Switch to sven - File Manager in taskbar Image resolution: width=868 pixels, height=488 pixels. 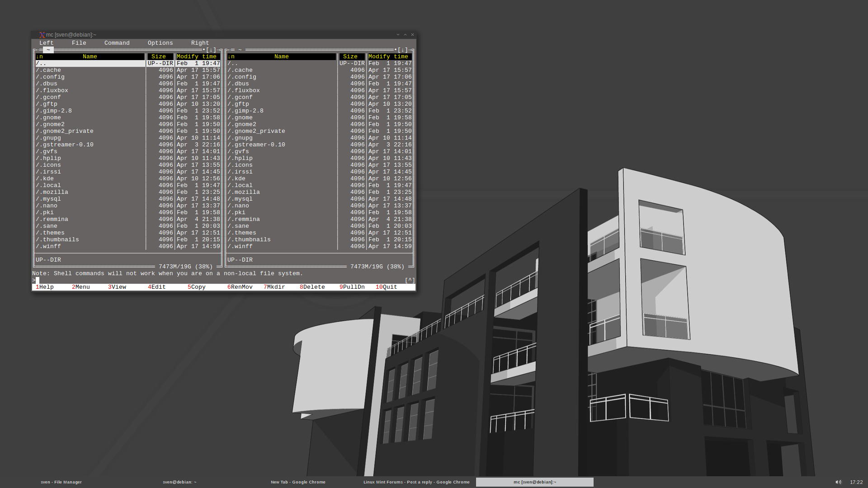tap(61, 482)
